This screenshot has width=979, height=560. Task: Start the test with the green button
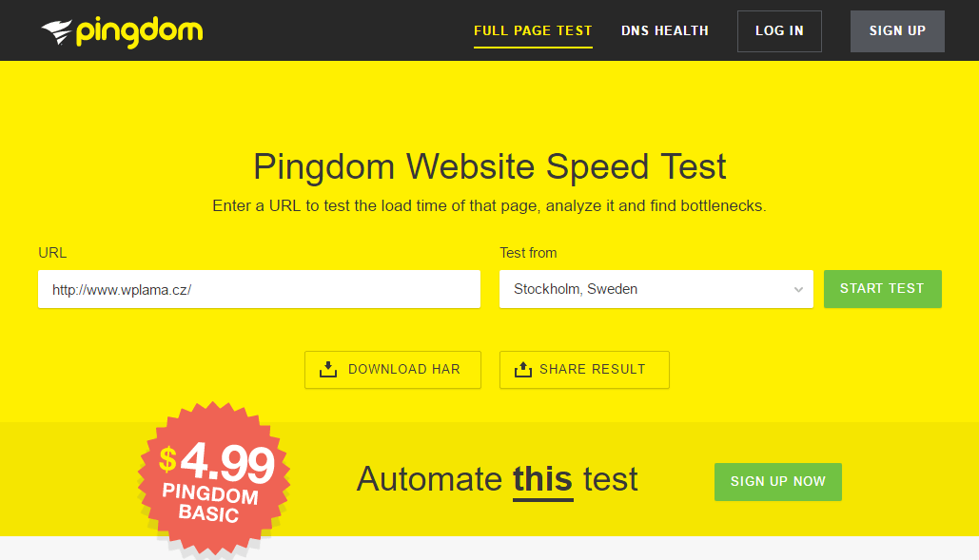(x=882, y=289)
